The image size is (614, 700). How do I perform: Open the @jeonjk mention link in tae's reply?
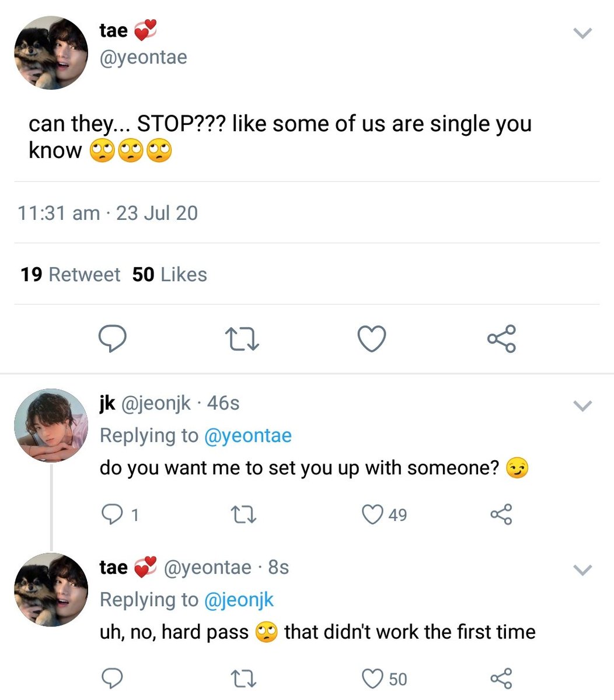point(238,600)
